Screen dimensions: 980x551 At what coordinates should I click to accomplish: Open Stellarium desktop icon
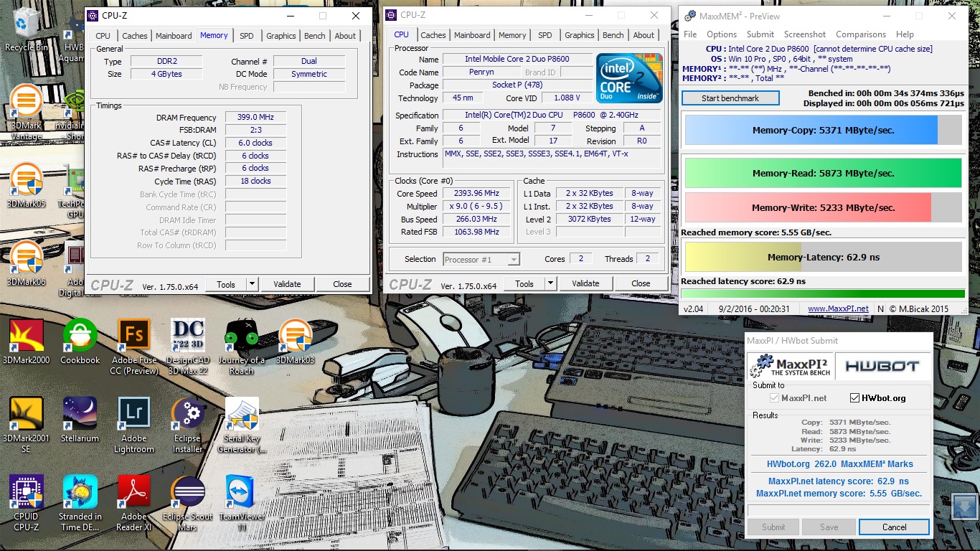[80, 420]
